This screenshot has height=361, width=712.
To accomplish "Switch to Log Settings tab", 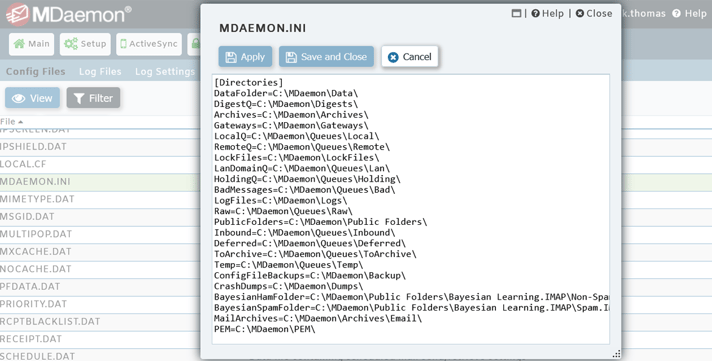I will click(164, 71).
